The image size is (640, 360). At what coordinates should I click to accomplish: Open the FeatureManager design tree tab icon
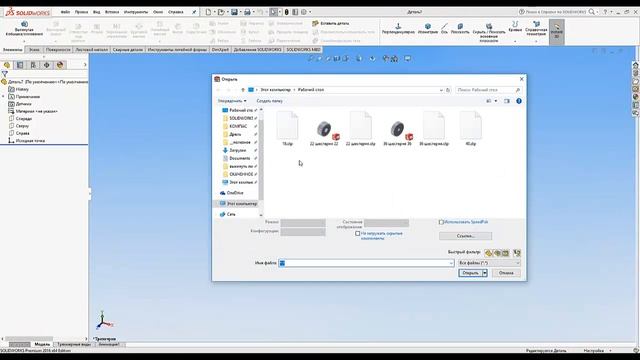7,65
